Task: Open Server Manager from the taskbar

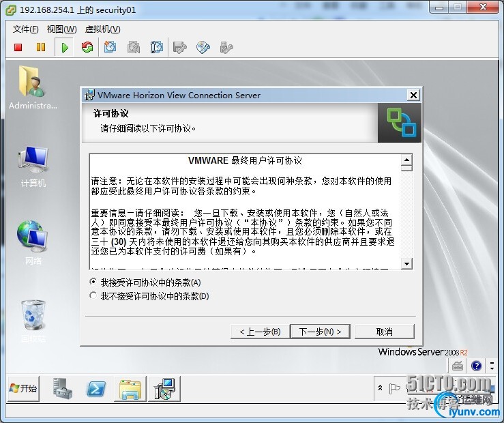Action: tap(62, 388)
